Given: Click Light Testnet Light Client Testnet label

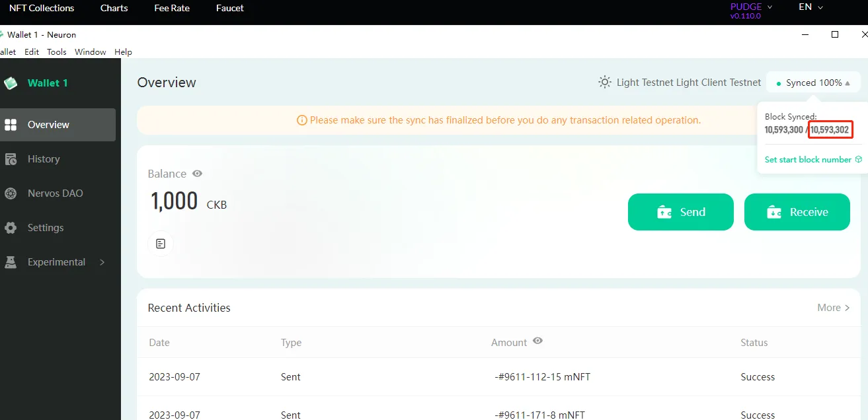Looking at the screenshot, I should point(689,83).
